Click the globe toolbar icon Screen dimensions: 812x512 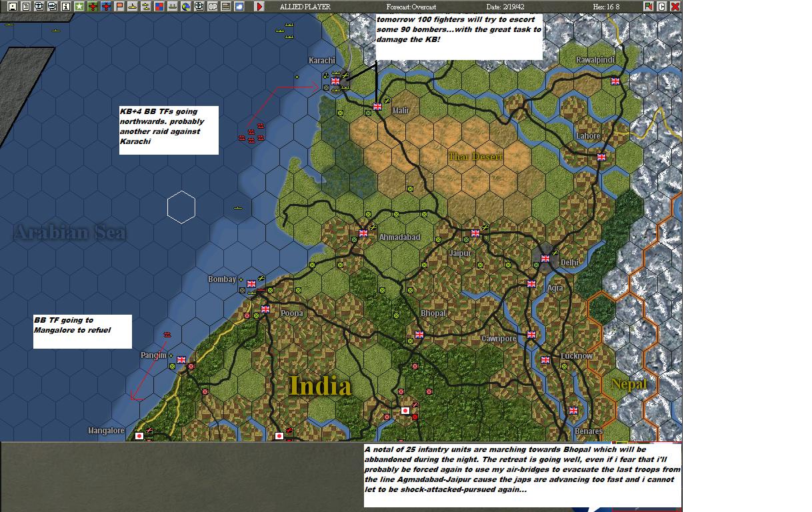186,7
